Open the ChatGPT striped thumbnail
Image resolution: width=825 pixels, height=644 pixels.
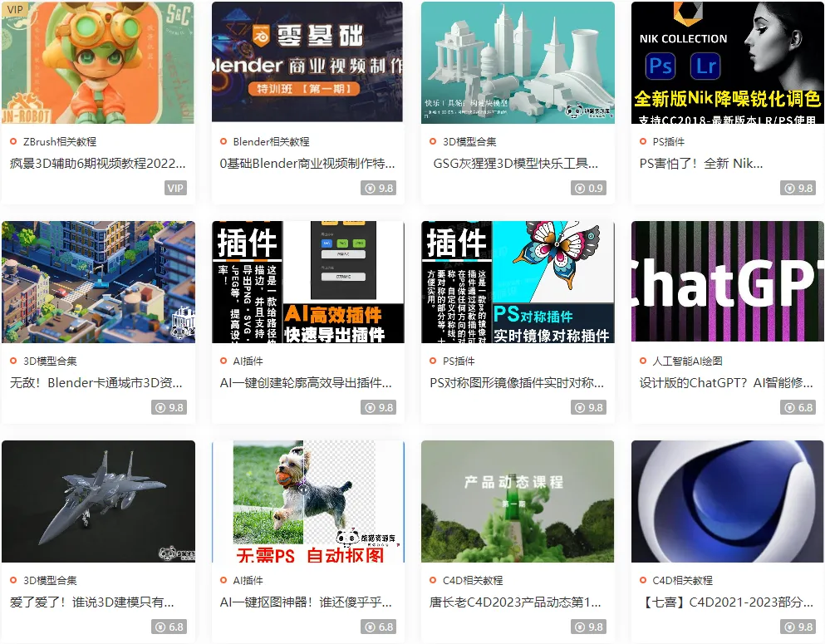(x=727, y=282)
